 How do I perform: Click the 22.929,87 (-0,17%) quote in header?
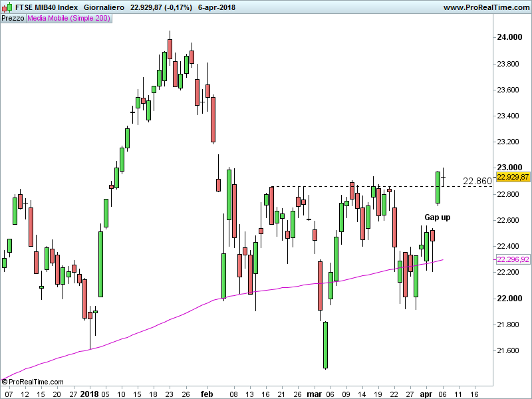click(161, 7)
